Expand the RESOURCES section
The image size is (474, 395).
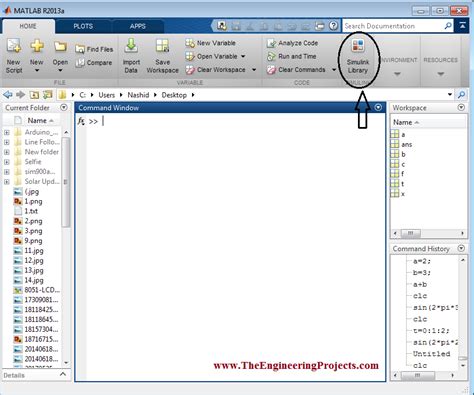pos(441,74)
